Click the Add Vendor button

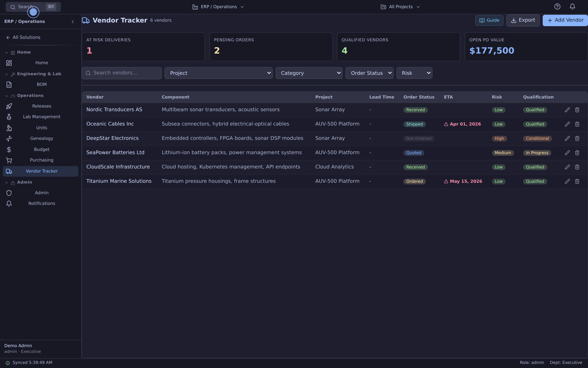(565, 20)
